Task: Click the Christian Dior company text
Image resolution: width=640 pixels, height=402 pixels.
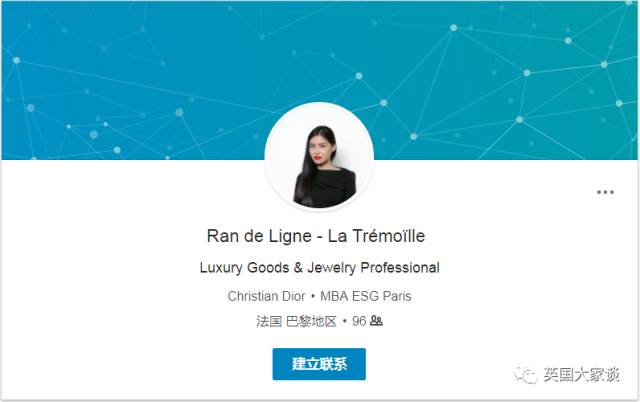Action: tap(266, 296)
